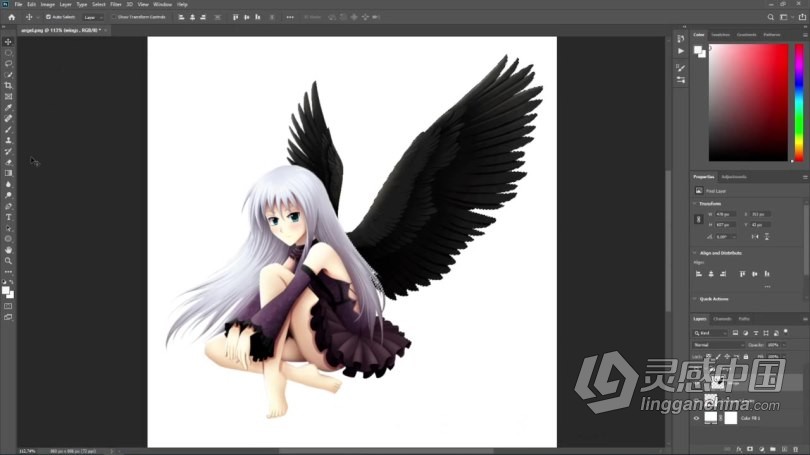Select the Eraser tool
The image size is (810, 455).
pos(8,162)
